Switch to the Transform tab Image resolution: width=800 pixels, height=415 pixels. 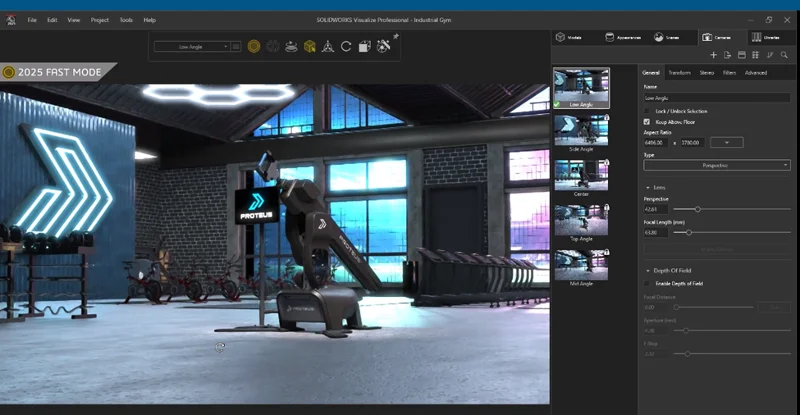[679, 73]
